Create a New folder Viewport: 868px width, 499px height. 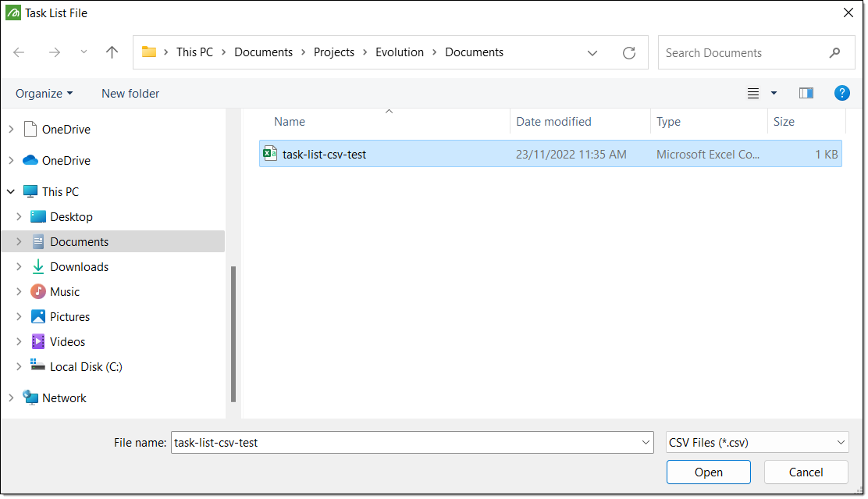pyautogui.click(x=130, y=94)
